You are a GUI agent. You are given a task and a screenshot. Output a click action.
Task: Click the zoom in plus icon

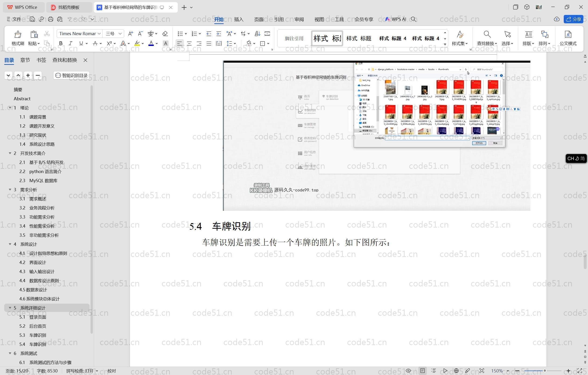[568, 371]
